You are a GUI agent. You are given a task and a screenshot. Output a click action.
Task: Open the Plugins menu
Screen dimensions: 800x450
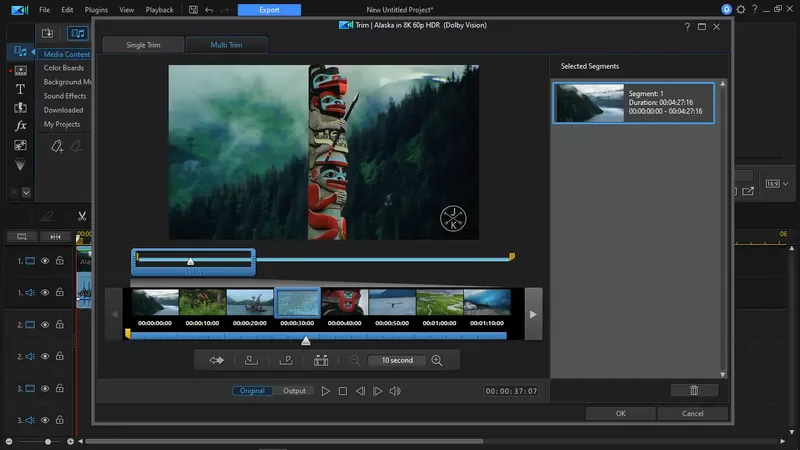[x=95, y=9]
